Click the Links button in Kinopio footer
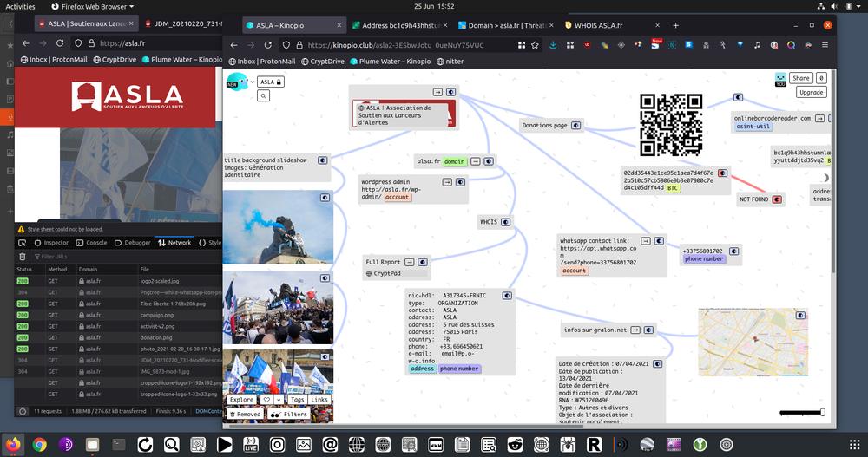868x457 pixels. (319, 400)
